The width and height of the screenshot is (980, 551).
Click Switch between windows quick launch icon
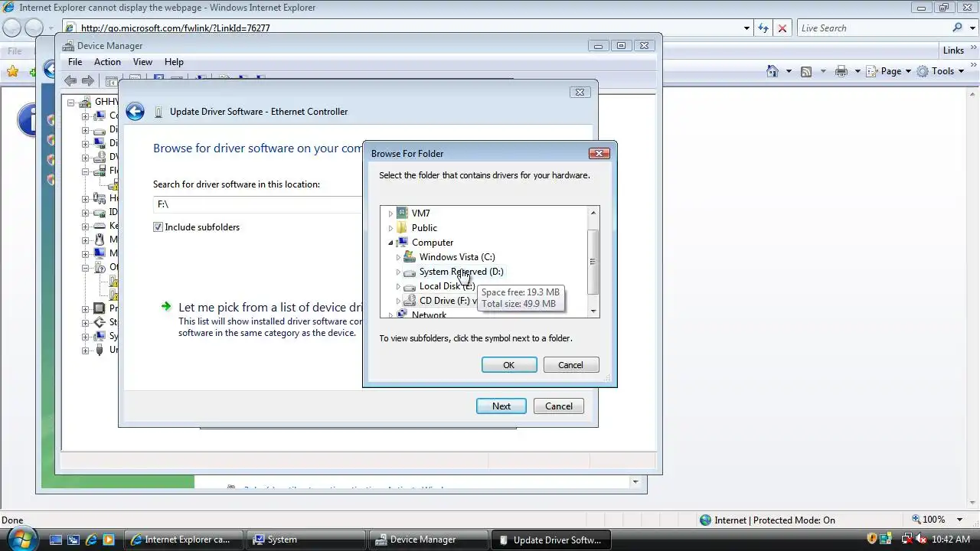(x=73, y=540)
